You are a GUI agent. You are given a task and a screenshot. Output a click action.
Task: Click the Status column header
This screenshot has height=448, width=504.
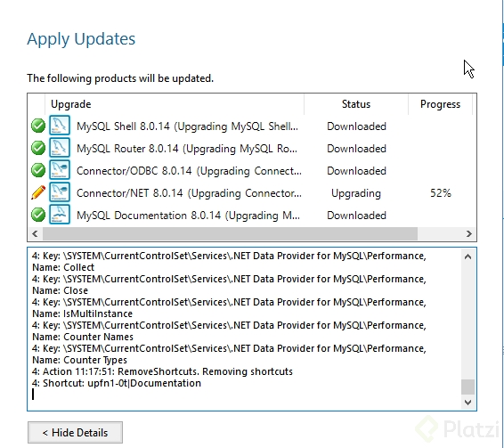coord(356,104)
